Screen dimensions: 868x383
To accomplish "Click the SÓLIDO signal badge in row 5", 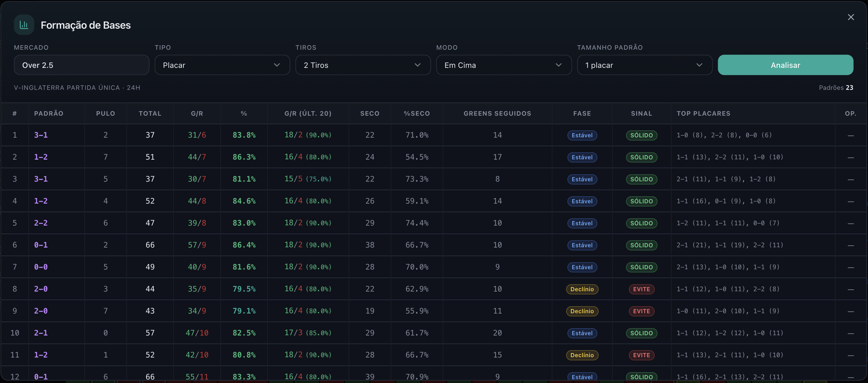I will (x=641, y=223).
